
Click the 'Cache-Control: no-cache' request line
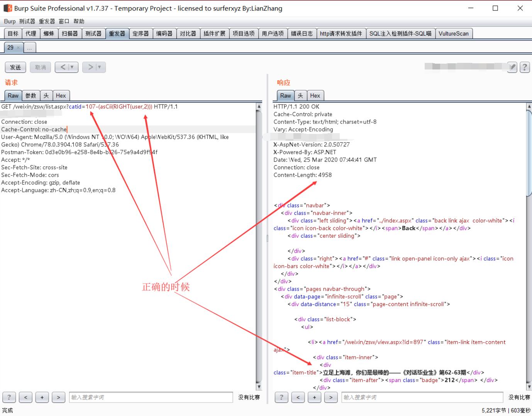click(34, 129)
